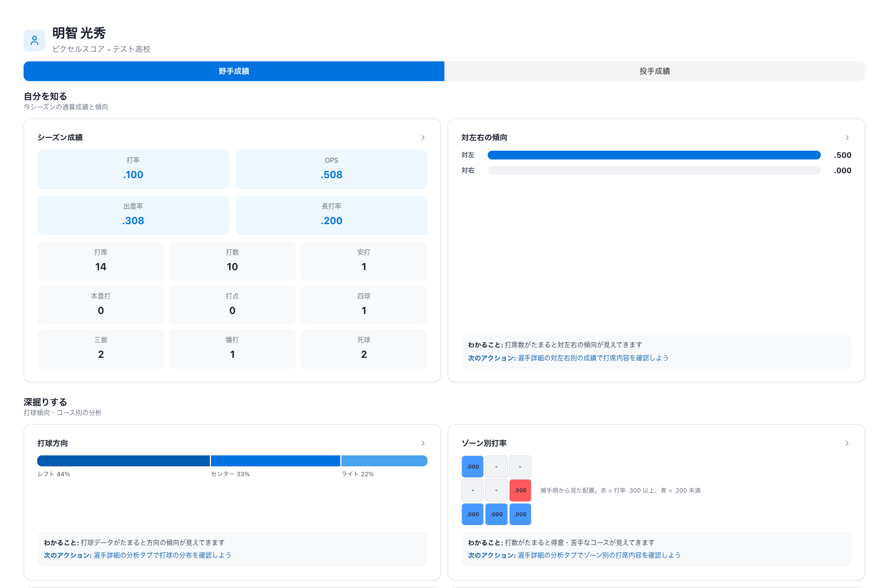Viewport: 891px width, 588px height.
Task: Click the 自分を知る section heading
Action: 45,96
